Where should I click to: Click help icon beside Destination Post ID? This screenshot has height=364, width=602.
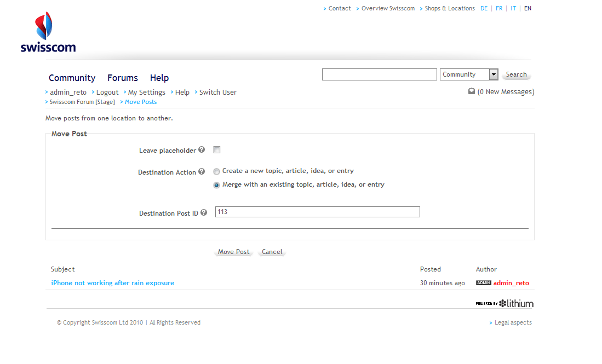pos(204,213)
